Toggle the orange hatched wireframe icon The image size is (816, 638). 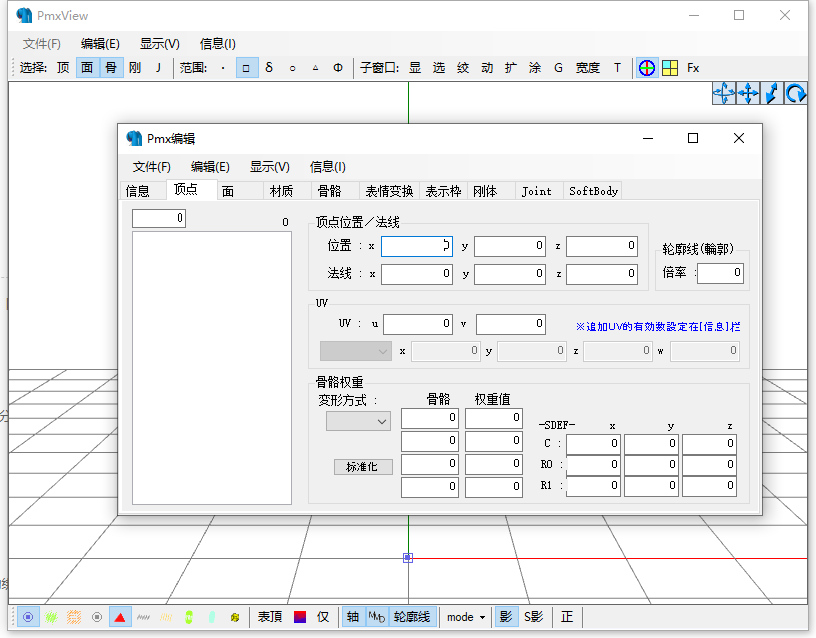pyautogui.click(x=74, y=617)
